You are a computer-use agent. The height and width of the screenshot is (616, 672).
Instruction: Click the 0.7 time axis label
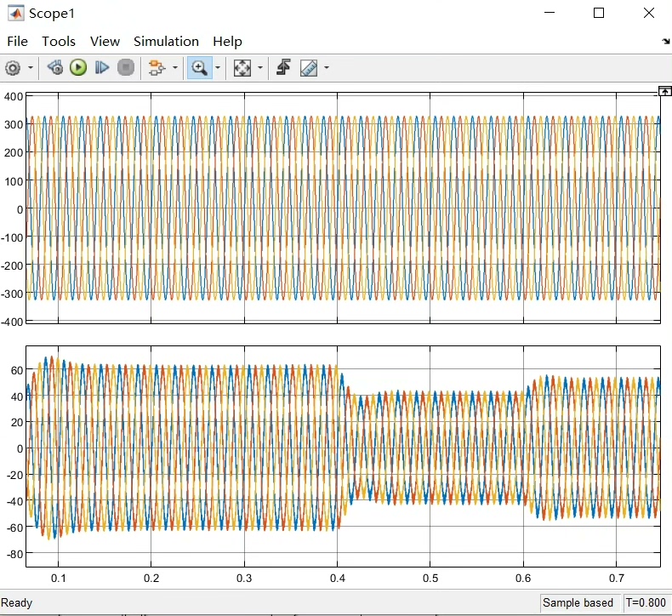coord(617,579)
